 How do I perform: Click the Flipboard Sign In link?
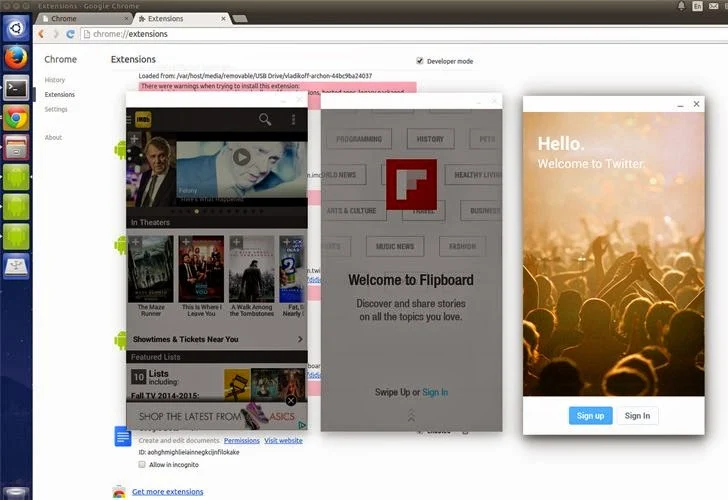(435, 392)
